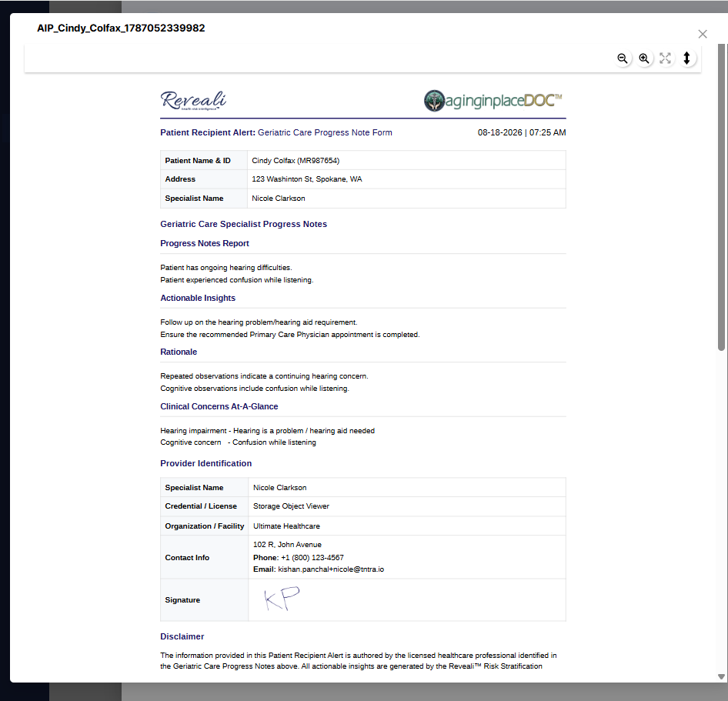Image resolution: width=728 pixels, height=701 pixels.
Task: Click '102 R, John Avenue' contact address
Action: coord(287,545)
